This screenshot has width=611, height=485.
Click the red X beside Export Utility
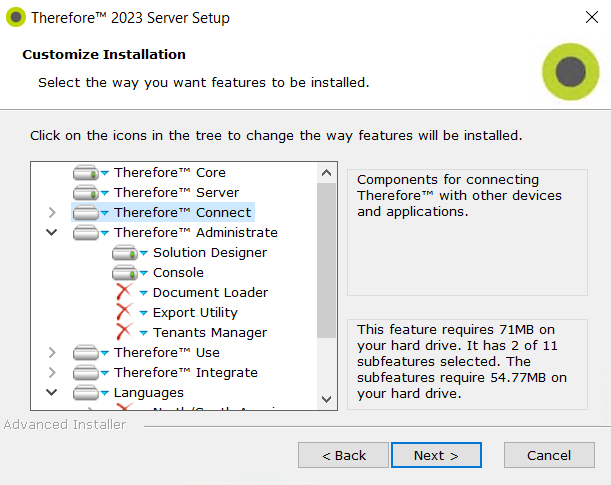(x=124, y=312)
